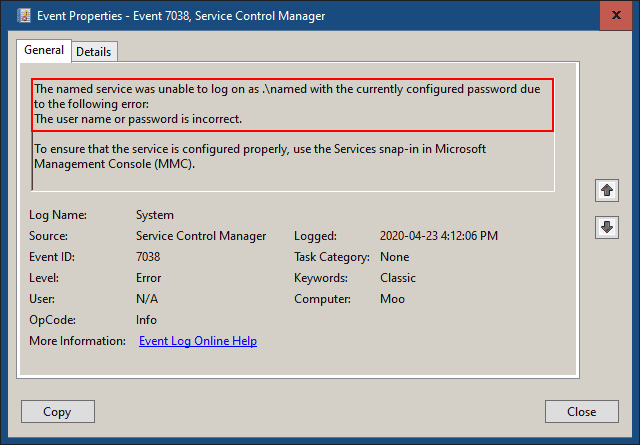Image resolution: width=640 pixels, height=445 pixels.
Task: Click the Close button at bottom right
Action: click(x=581, y=411)
